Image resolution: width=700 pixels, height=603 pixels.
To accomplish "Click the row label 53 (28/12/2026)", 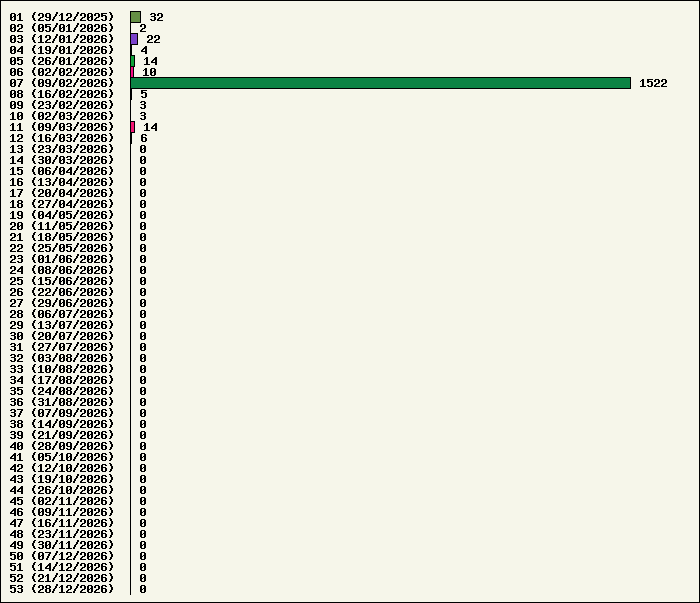I will tap(62, 590).
